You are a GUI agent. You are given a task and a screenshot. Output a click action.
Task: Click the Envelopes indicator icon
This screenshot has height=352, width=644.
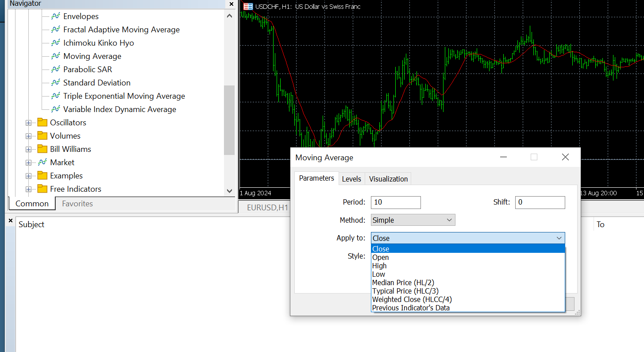(x=56, y=16)
